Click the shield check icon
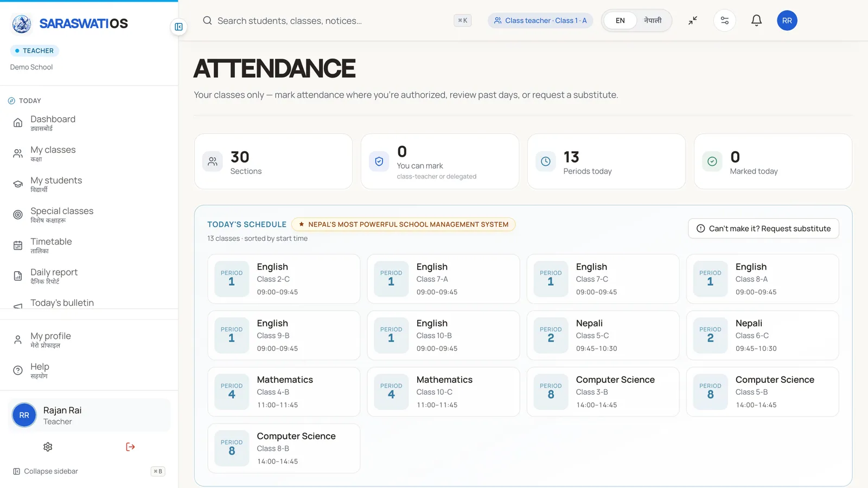 click(x=379, y=162)
